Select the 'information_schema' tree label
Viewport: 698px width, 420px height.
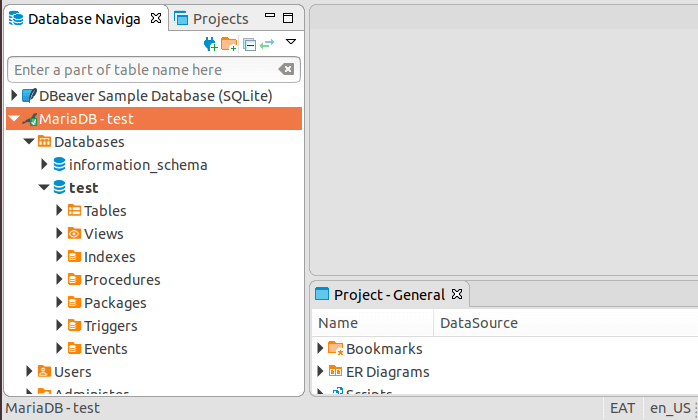pyautogui.click(x=138, y=165)
